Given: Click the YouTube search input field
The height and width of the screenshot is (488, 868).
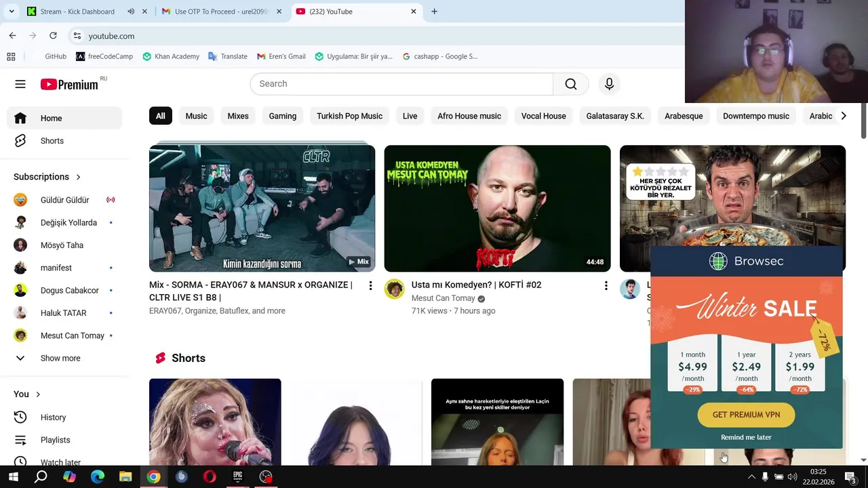Looking at the screenshot, I should [x=401, y=84].
